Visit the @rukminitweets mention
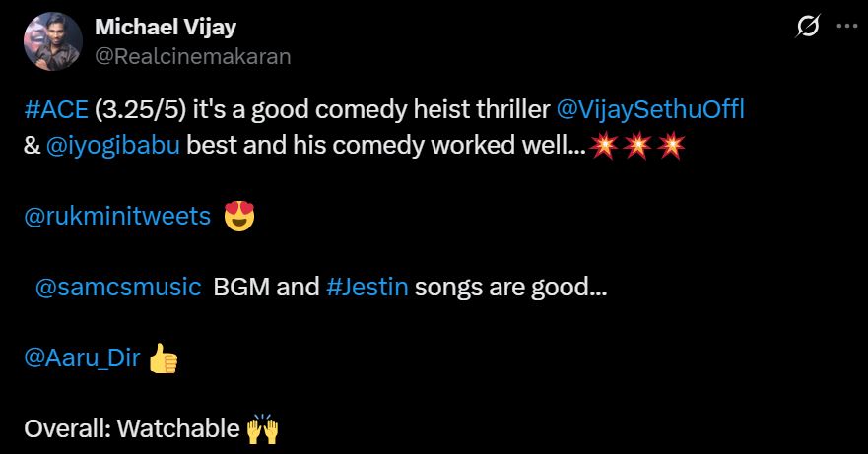 (x=116, y=217)
